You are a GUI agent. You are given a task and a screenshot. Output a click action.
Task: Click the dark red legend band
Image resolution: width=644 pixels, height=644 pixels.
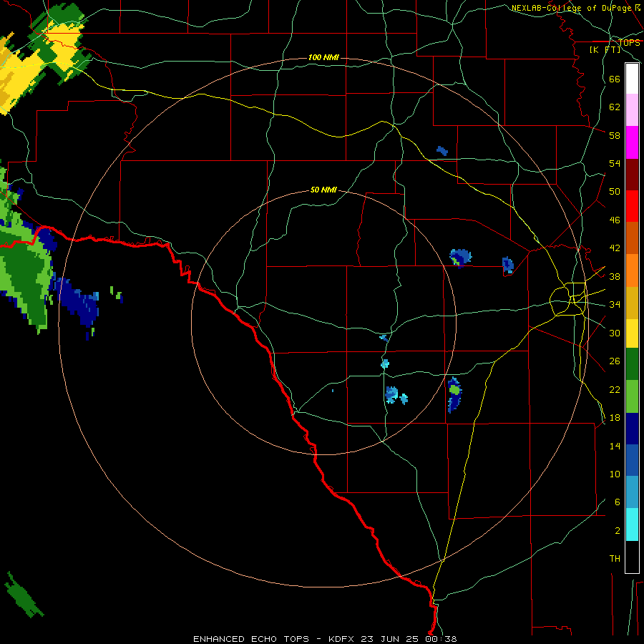tap(632, 175)
